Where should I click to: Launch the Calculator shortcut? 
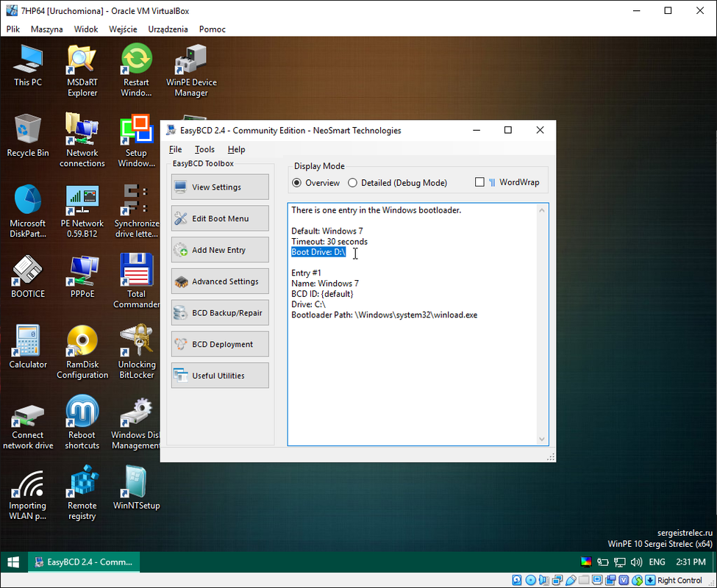click(x=28, y=347)
